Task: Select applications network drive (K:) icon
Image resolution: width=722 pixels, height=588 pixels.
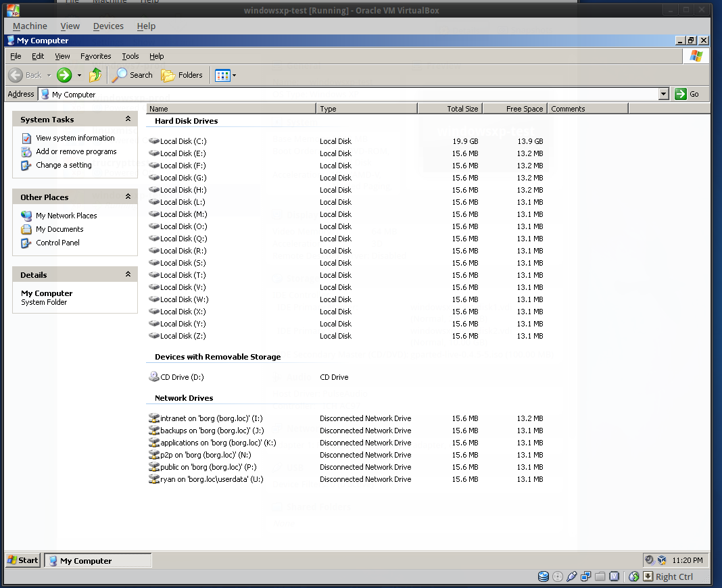Action: pyautogui.click(x=153, y=443)
